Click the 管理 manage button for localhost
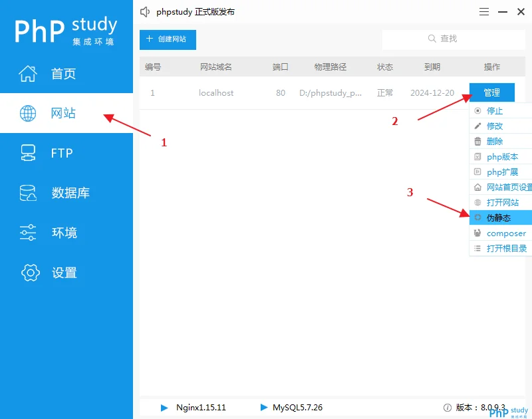Viewport: 532px width, 419px height. pos(491,92)
